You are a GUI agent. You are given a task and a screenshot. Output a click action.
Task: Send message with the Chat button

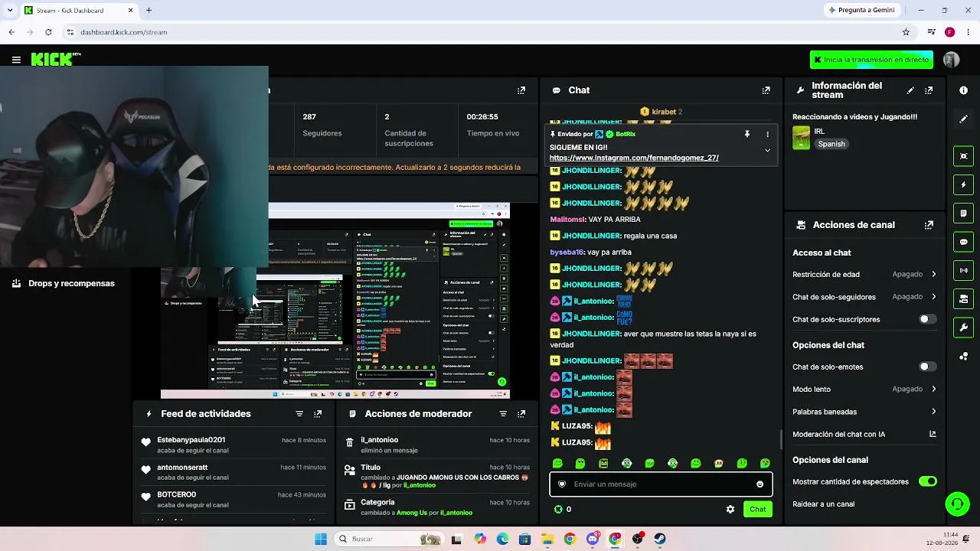coord(757,509)
